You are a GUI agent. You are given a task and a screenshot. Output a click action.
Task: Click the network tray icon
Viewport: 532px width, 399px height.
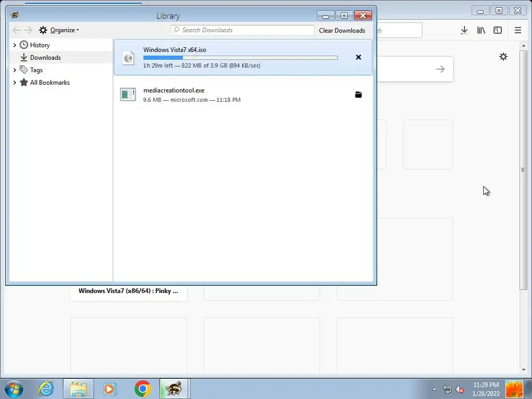[x=447, y=389]
